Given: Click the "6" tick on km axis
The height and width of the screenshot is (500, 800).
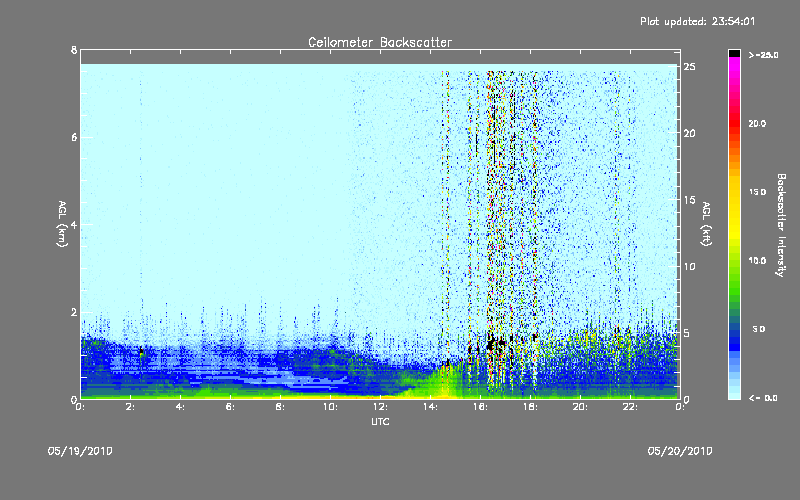Looking at the screenshot, I should coord(74,137).
